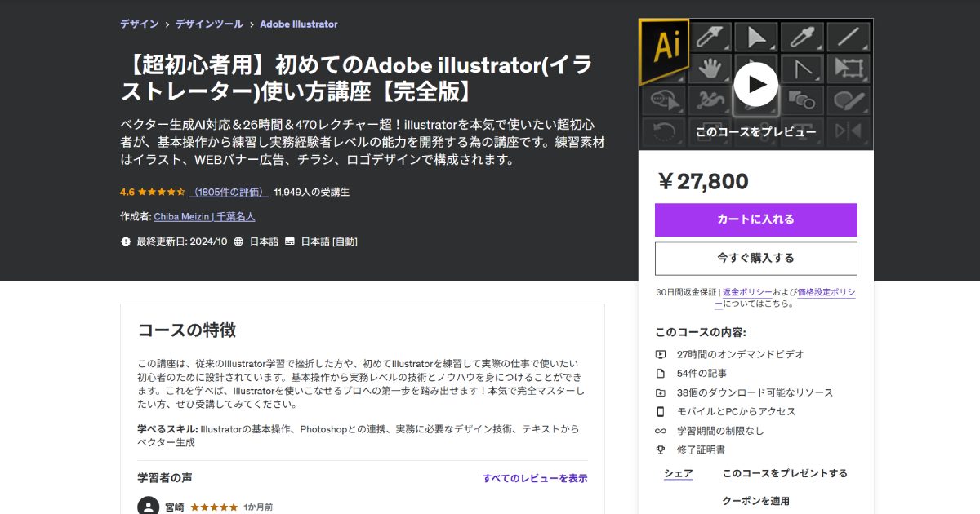980x514 pixels.
Task: Click the 最終更新日: 2024/10 text
Action: [x=181, y=241]
